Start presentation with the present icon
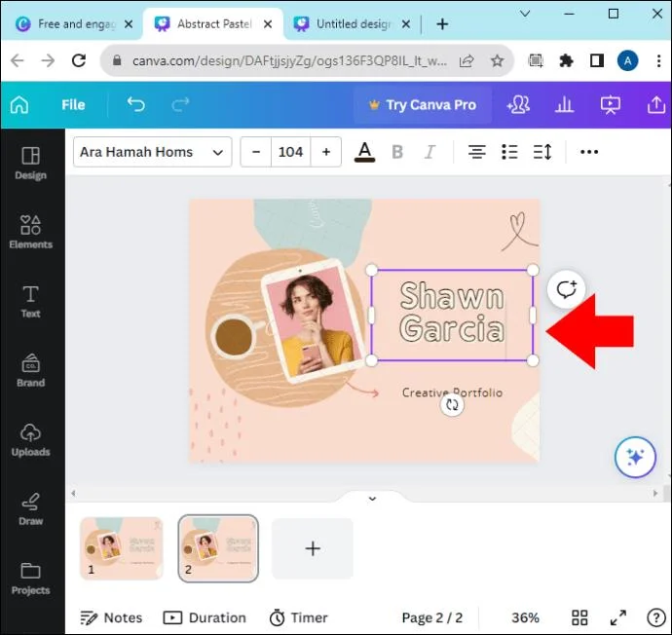The image size is (672, 635). [611, 105]
